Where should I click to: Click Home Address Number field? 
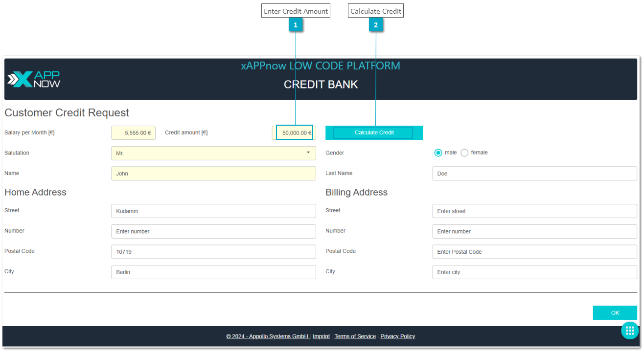[213, 231]
